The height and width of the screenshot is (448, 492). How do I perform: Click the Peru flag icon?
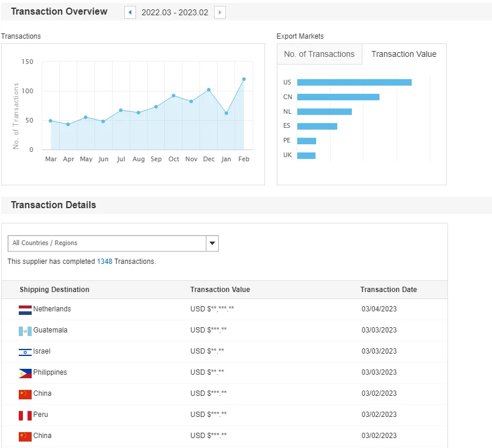point(25,415)
